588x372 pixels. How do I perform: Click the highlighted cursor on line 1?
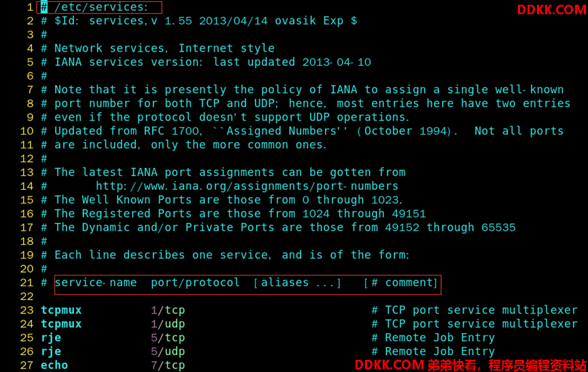click(44, 7)
